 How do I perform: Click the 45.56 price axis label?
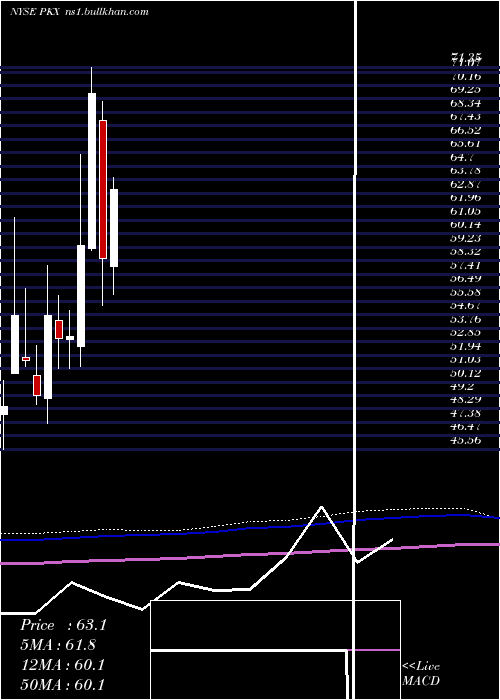(x=466, y=441)
